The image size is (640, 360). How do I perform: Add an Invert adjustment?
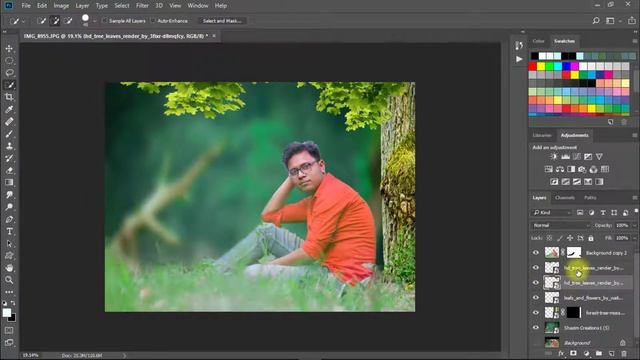(554, 182)
